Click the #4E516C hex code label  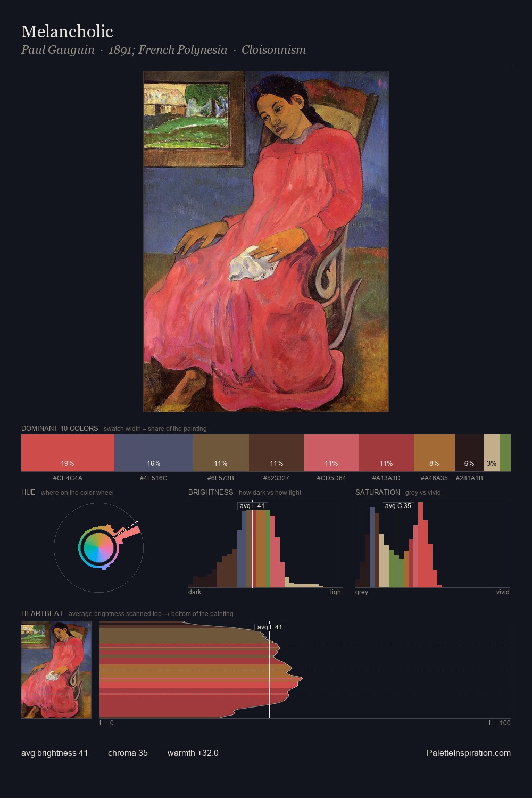(x=154, y=478)
